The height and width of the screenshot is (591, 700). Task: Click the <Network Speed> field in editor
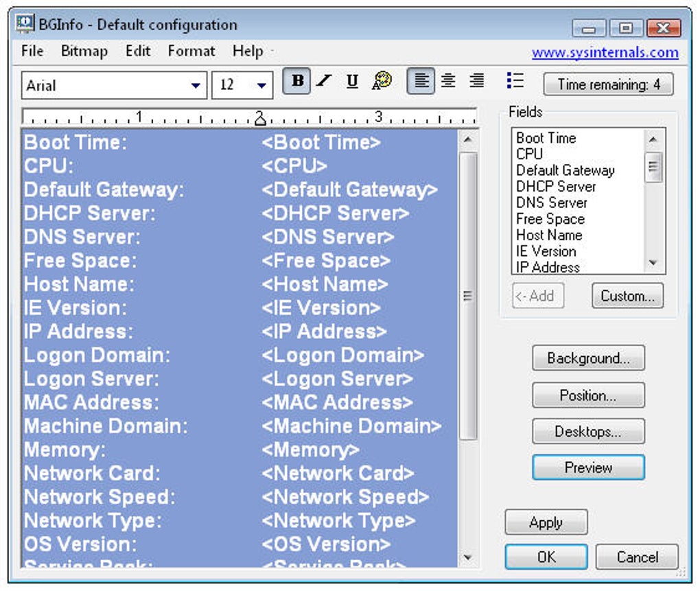tap(345, 497)
